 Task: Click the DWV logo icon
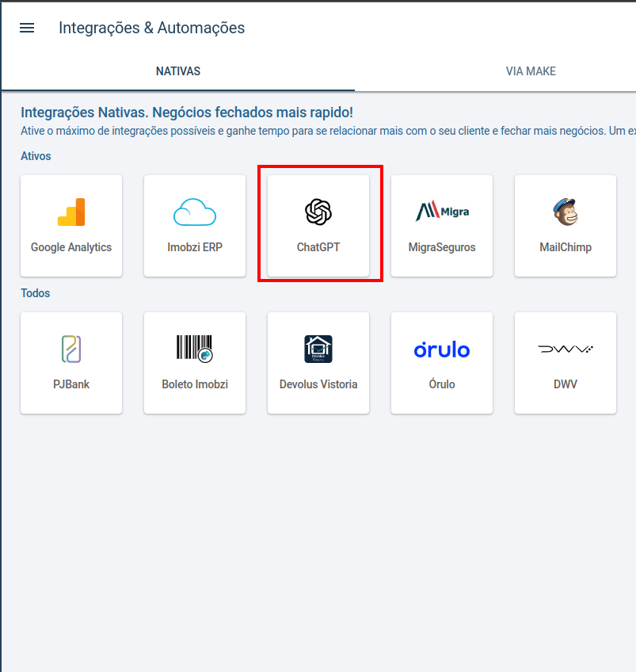click(x=566, y=349)
